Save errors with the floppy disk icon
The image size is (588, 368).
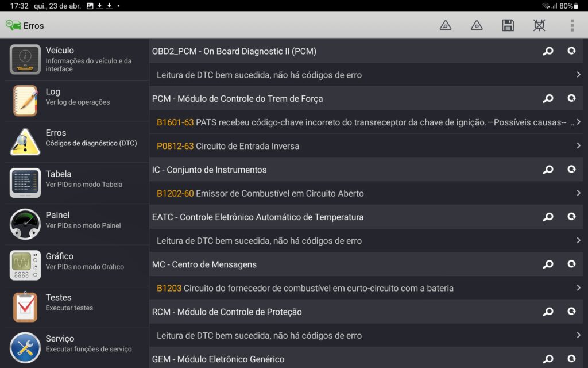pos(508,25)
